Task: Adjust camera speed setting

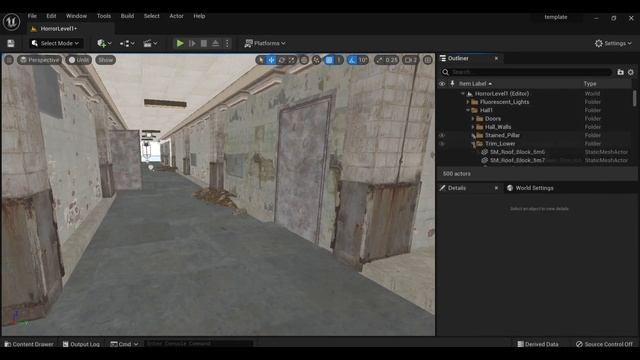Action: (410, 60)
